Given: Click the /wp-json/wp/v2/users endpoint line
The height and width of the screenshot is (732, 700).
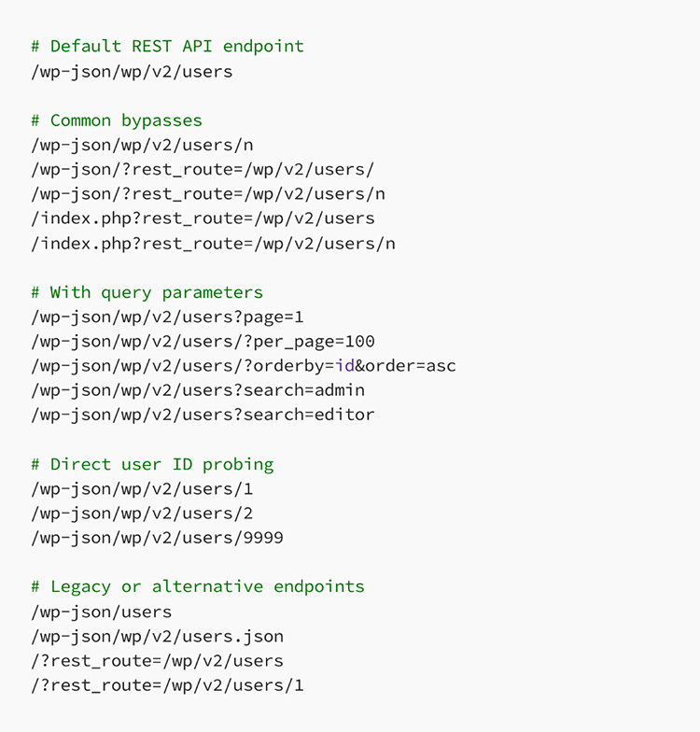Looking at the screenshot, I should click(x=132, y=71).
